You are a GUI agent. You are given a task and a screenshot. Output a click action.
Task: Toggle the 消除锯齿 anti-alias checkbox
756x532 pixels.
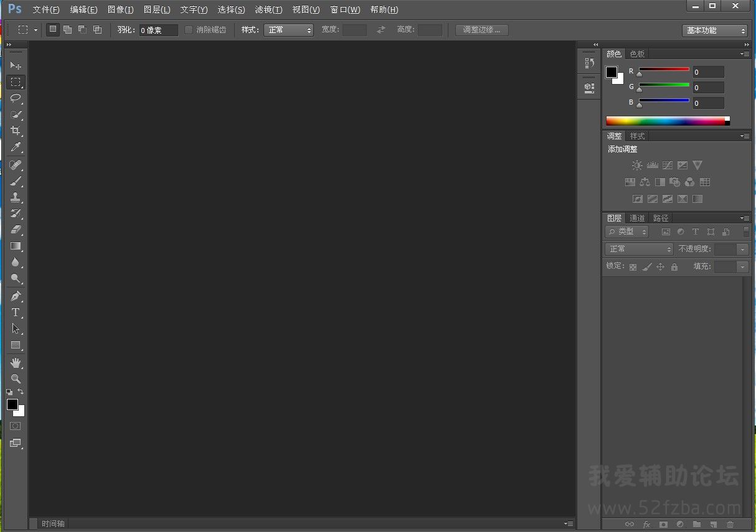click(x=189, y=30)
